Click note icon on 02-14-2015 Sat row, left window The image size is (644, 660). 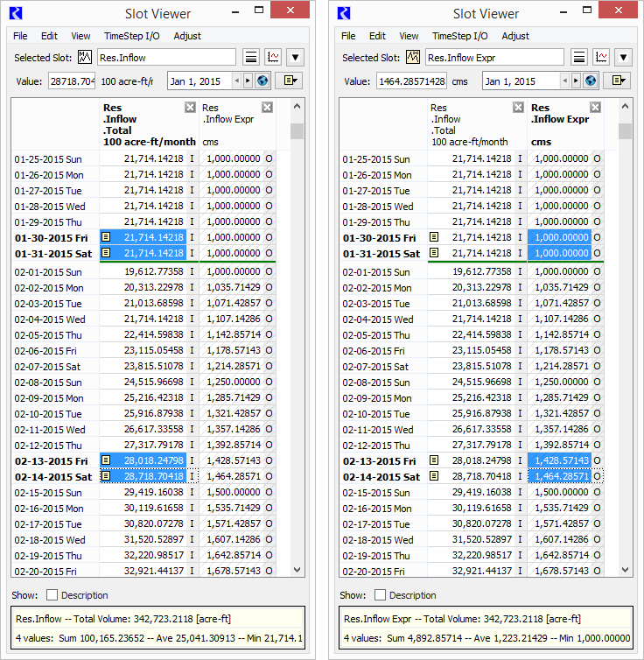(106, 476)
